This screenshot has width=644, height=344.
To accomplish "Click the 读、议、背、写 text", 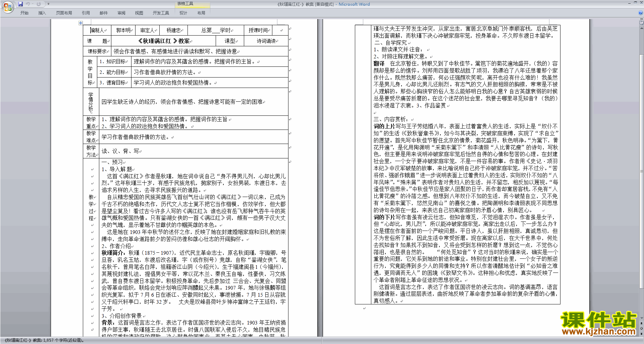I will point(120,151).
